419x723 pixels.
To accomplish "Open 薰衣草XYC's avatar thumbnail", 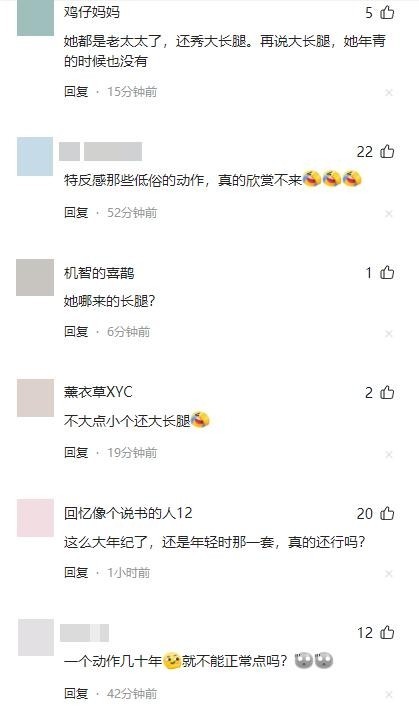I will click(35, 397).
